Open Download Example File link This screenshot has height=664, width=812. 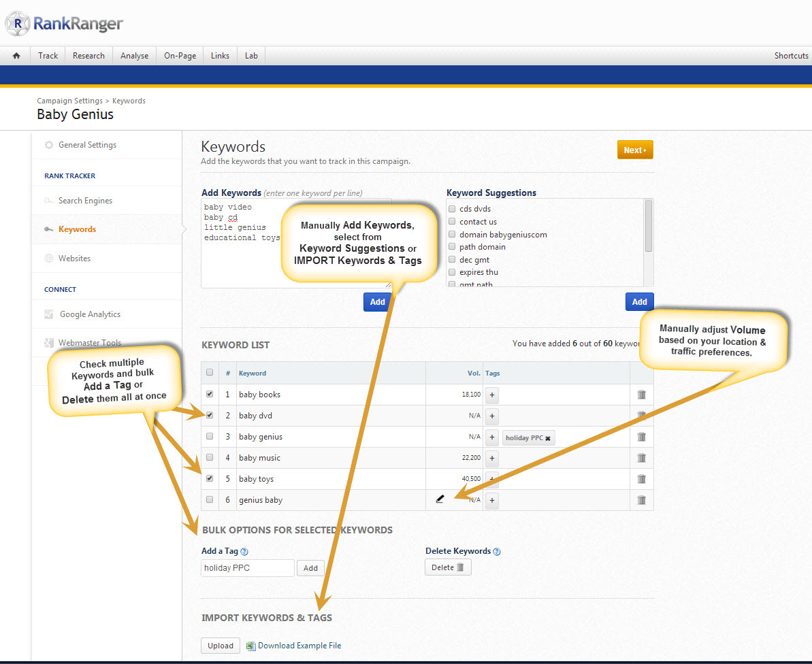299,646
